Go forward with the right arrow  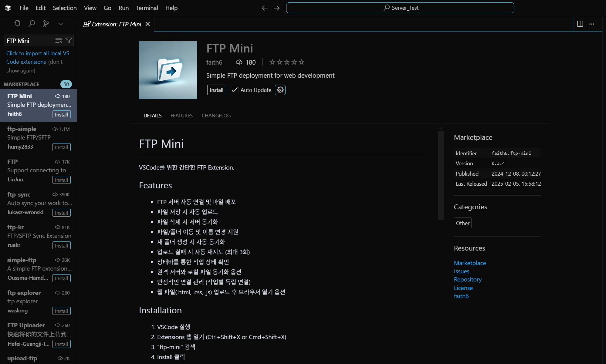point(276,8)
